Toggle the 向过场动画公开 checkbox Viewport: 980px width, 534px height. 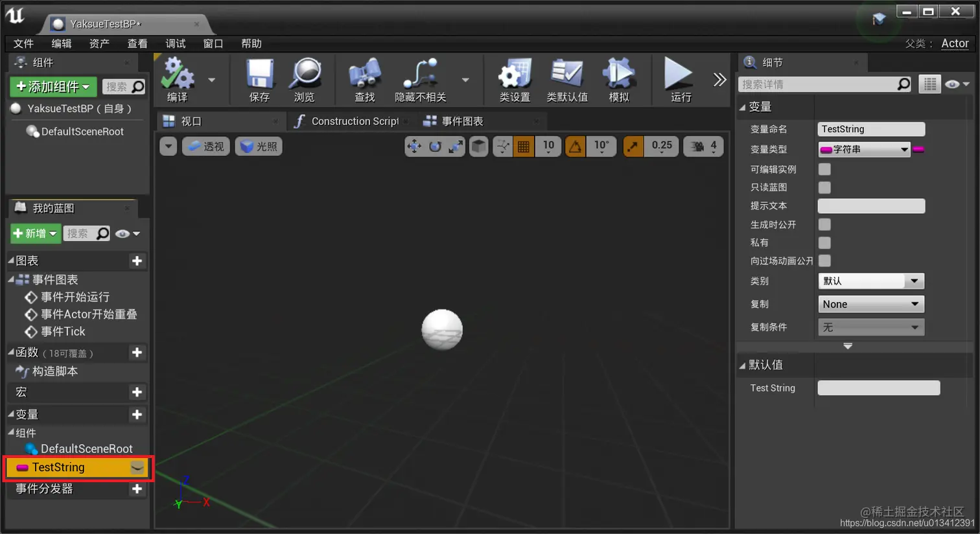824,261
